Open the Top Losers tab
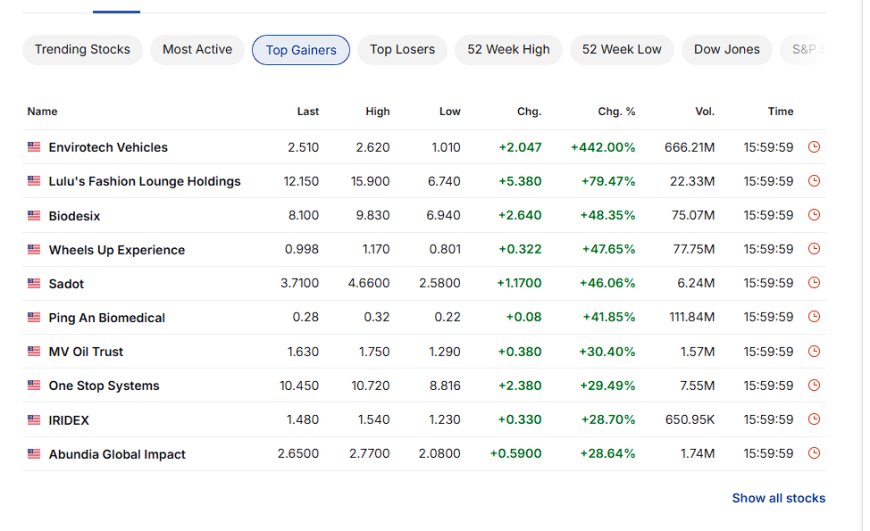Image resolution: width=870 pixels, height=531 pixels. click(x=402, y=49)
